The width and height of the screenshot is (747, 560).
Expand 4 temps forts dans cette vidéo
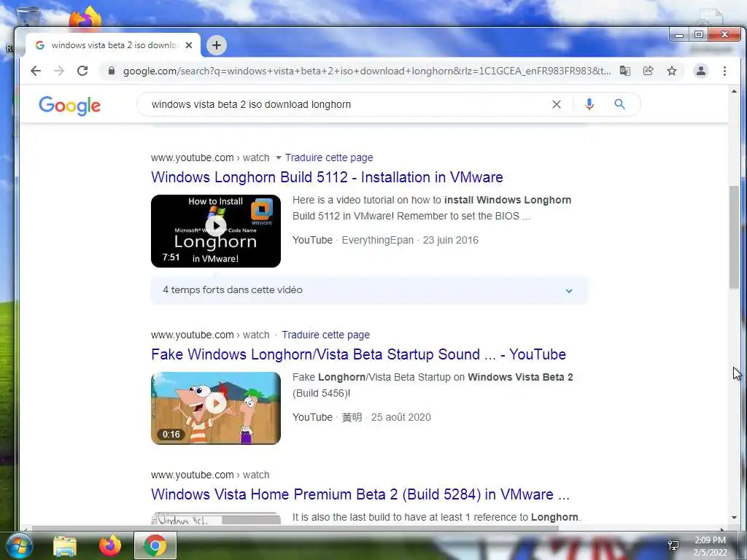pyautogui.click(x=369, y=290)
